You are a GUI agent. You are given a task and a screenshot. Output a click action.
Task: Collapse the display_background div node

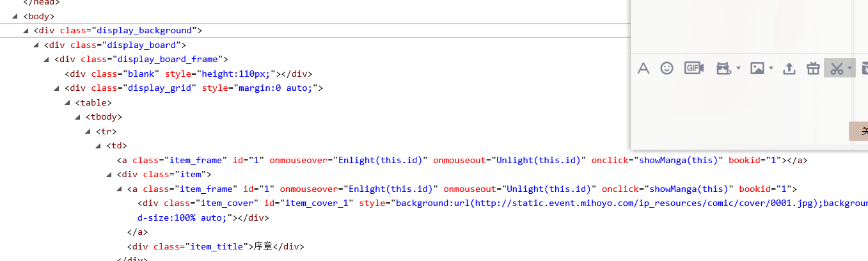tap(26, 31)
